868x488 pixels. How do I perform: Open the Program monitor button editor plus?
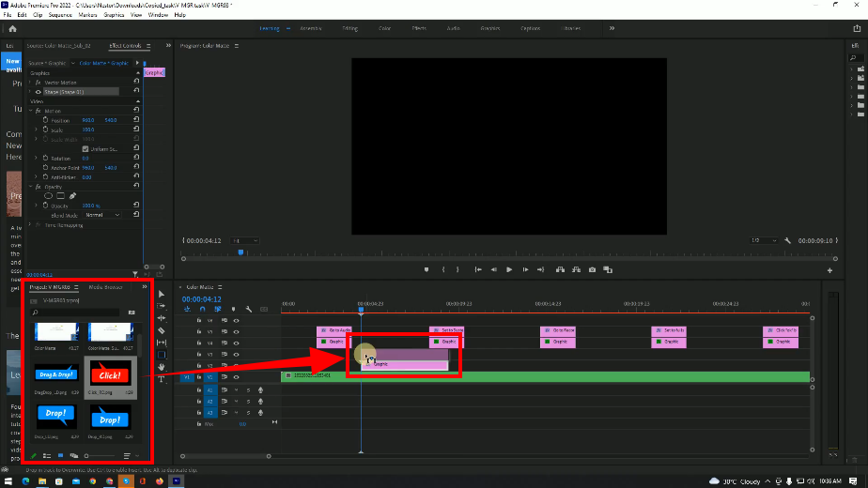pyautogui.click(x=829, y=270)
